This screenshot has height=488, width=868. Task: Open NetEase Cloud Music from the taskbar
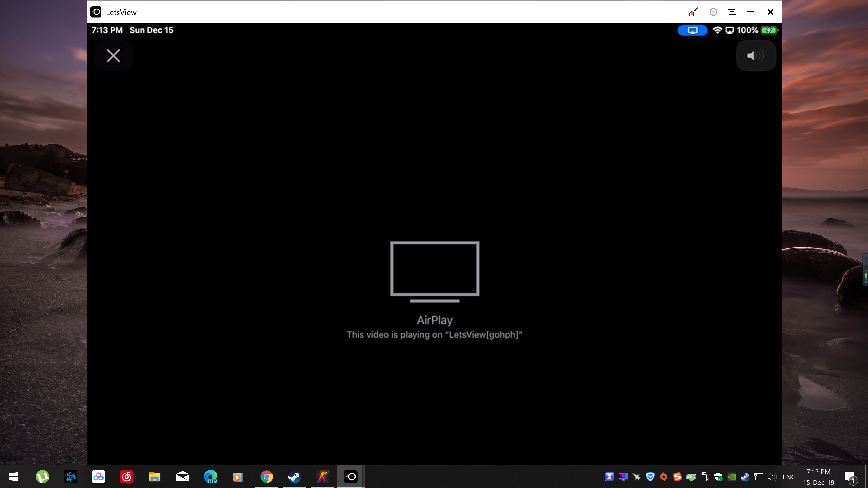126,476
